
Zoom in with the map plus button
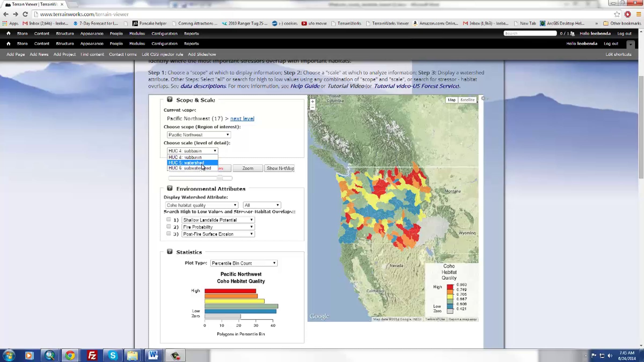[x=312, y=102]
